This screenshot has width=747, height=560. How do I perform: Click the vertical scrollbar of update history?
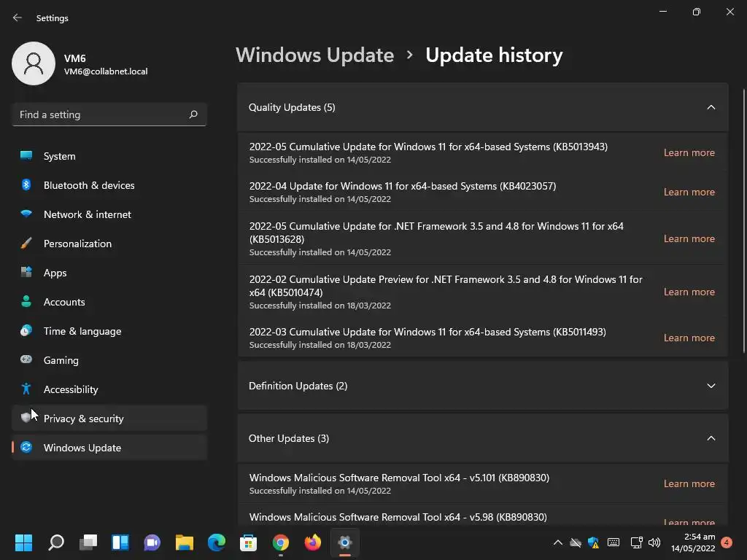(743, 222)
